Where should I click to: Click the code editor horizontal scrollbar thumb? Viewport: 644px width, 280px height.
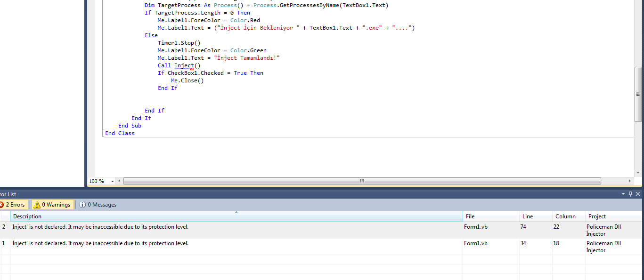coord(362,181)
